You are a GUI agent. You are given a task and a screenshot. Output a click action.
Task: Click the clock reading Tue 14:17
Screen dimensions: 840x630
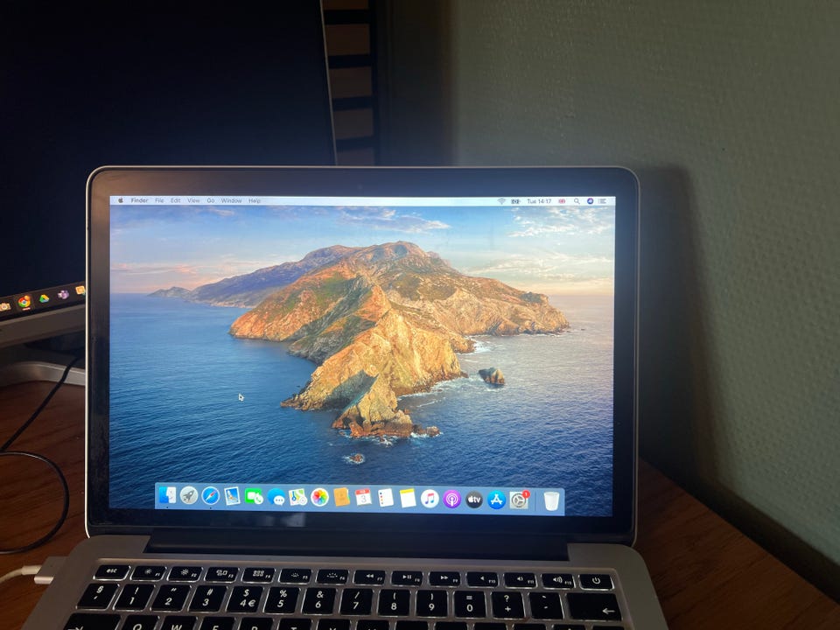539,201
